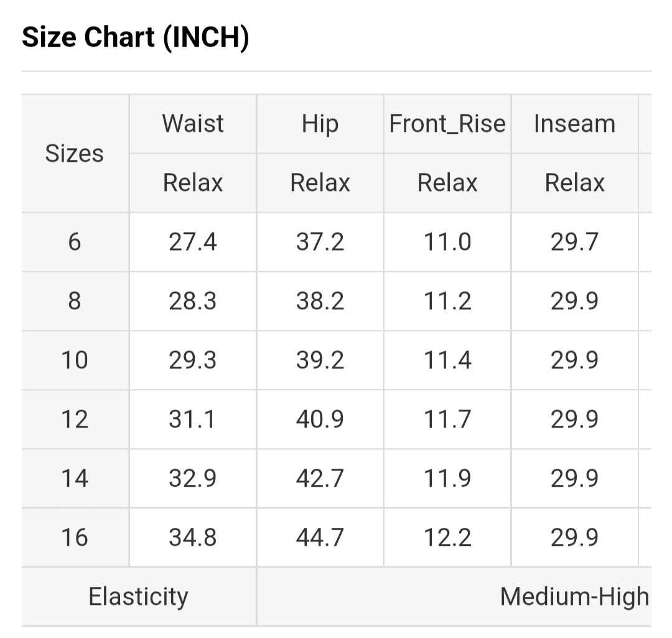Select the Sizes header cell

click(75, 153)
